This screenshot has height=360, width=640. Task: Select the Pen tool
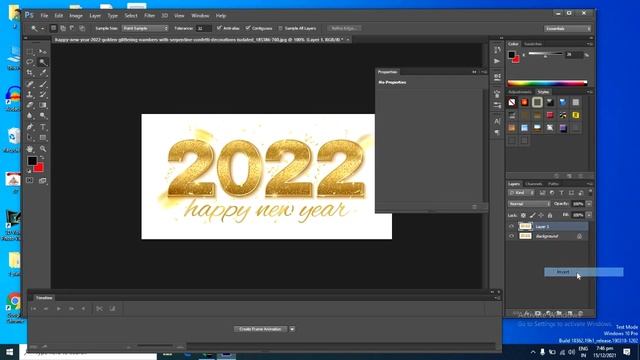tap(30, 127)
